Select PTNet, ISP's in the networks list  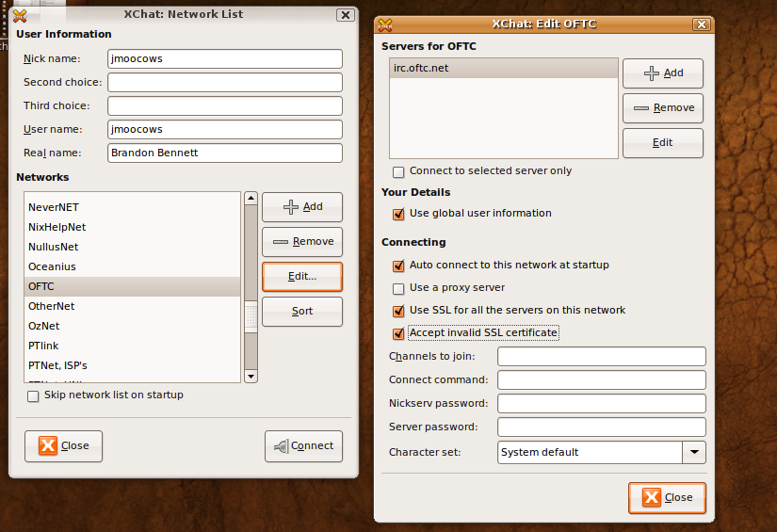[x=132, y=365]
